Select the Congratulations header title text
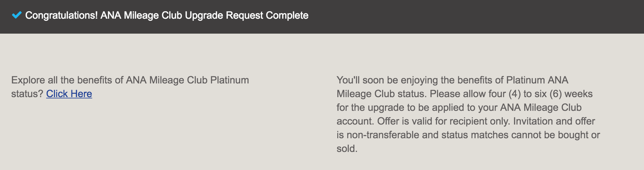The height and width of the screenshot is (170, 644). coord(167,15)
